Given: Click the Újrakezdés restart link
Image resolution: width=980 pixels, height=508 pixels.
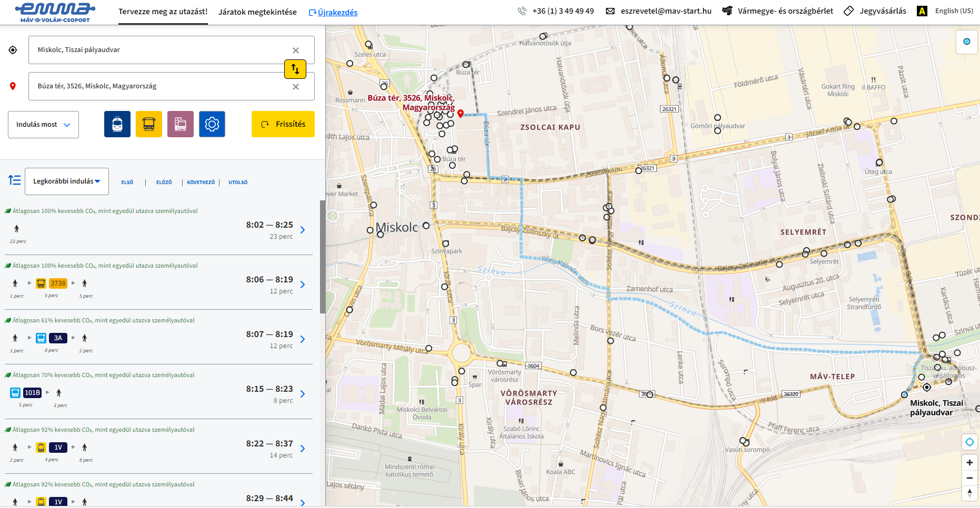Looking at the screenshot, I should pos(333,13).
